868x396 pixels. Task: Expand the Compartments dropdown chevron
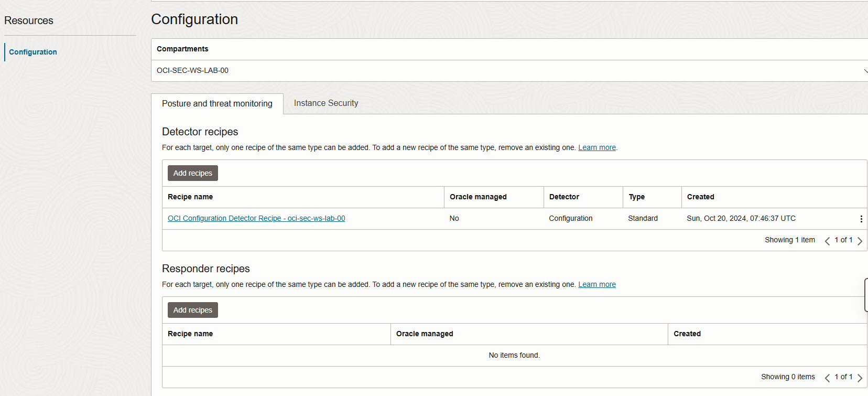pyautogui.click(x=865, y=71)
